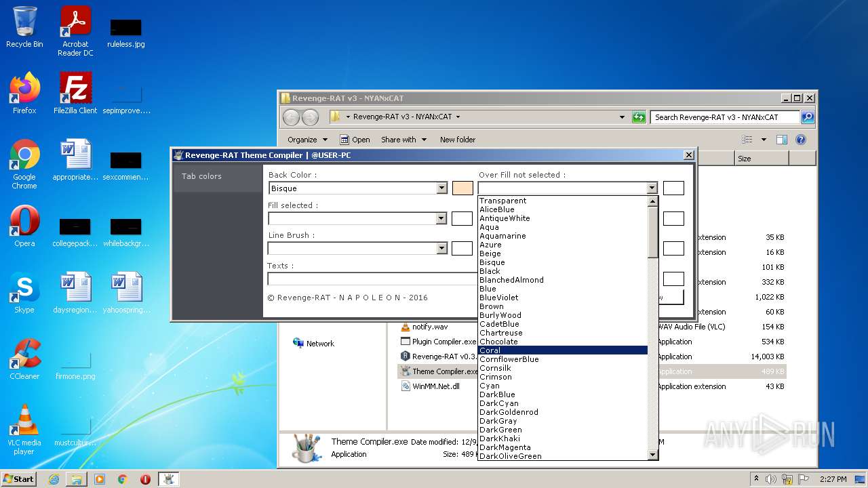
Task: Open the view options dropdown arrow
Action: pos(764,140)
